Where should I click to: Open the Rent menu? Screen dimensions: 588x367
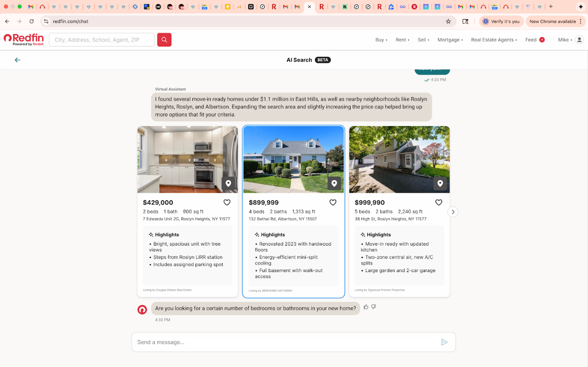(x=402, y=40)
